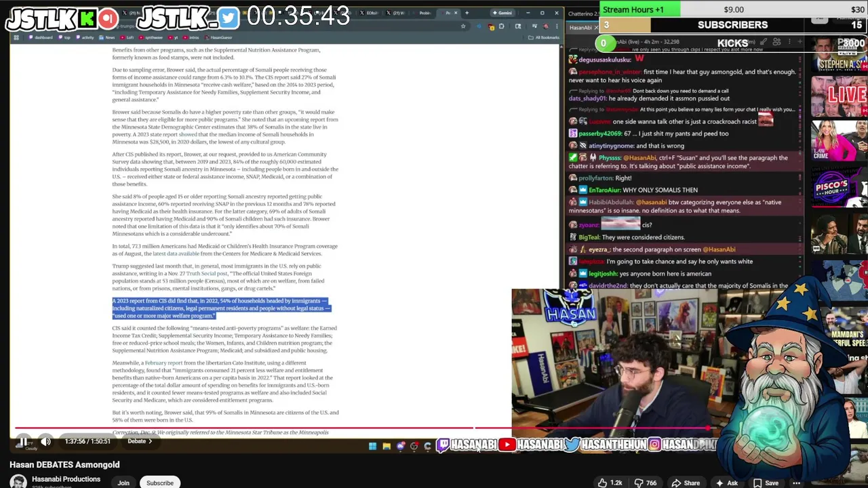Open the synthwave bookmark
868x488 pixels.
[152, 37]
